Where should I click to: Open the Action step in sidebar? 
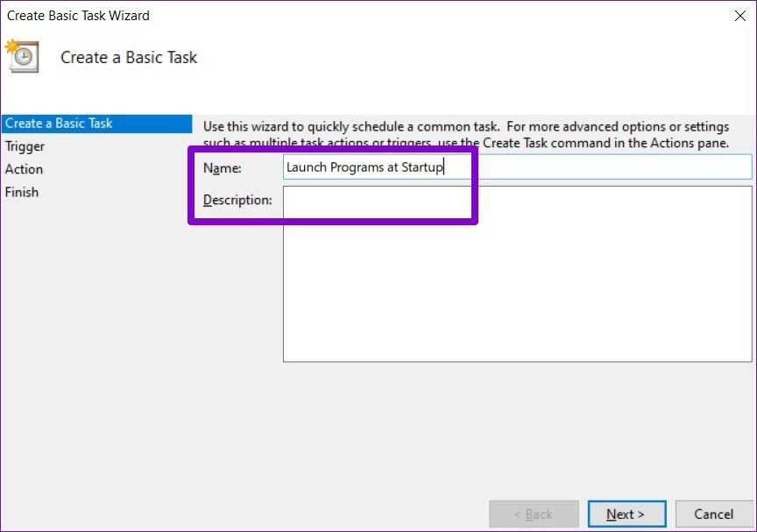(25, 169)
